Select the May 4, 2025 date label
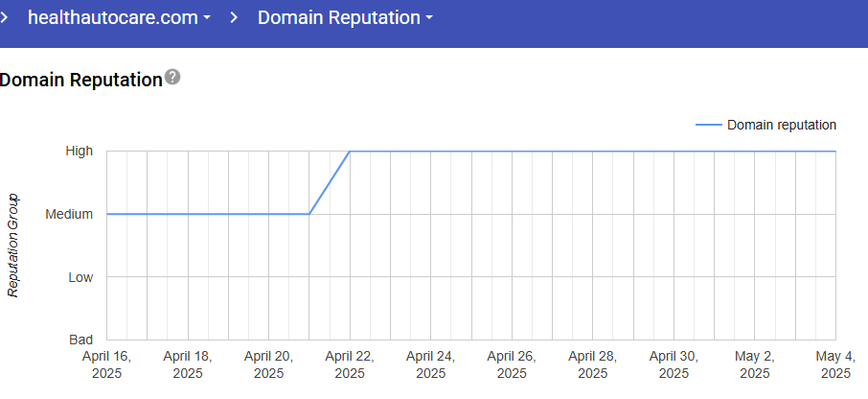 click(x=834, y=364)
